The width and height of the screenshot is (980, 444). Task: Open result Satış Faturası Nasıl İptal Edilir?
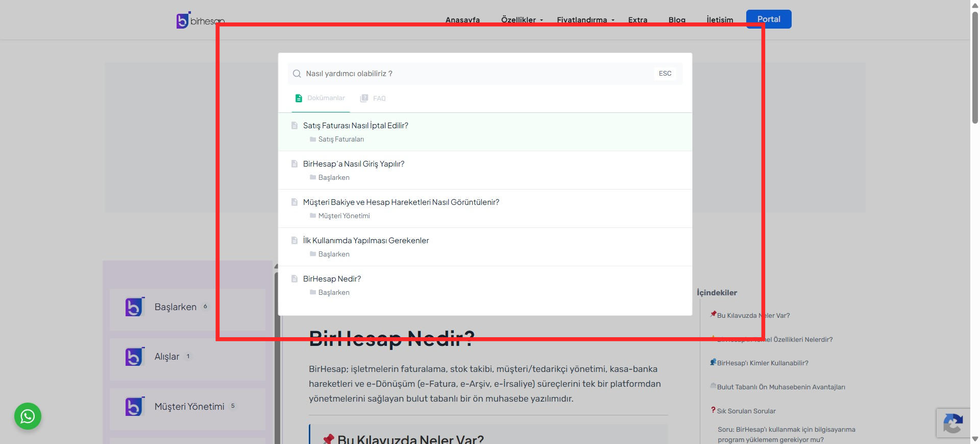[x=485, y=132]
